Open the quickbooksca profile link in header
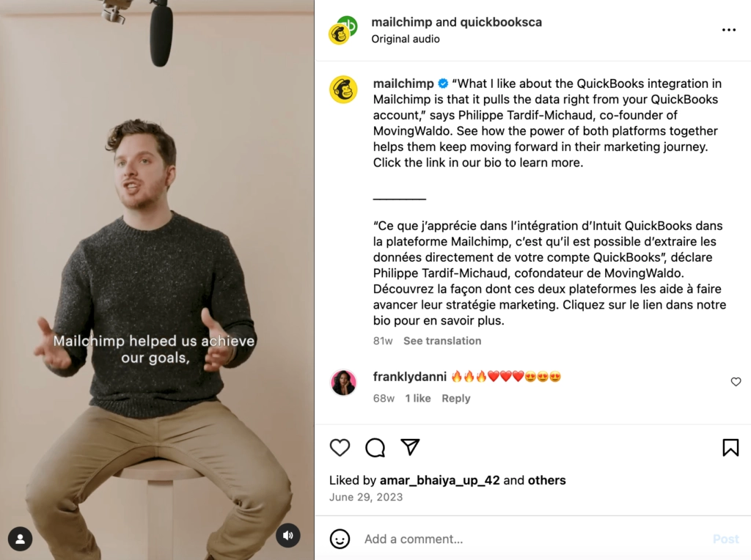The image size is (751, 560). pyautogui.click(x=501, y=22)
